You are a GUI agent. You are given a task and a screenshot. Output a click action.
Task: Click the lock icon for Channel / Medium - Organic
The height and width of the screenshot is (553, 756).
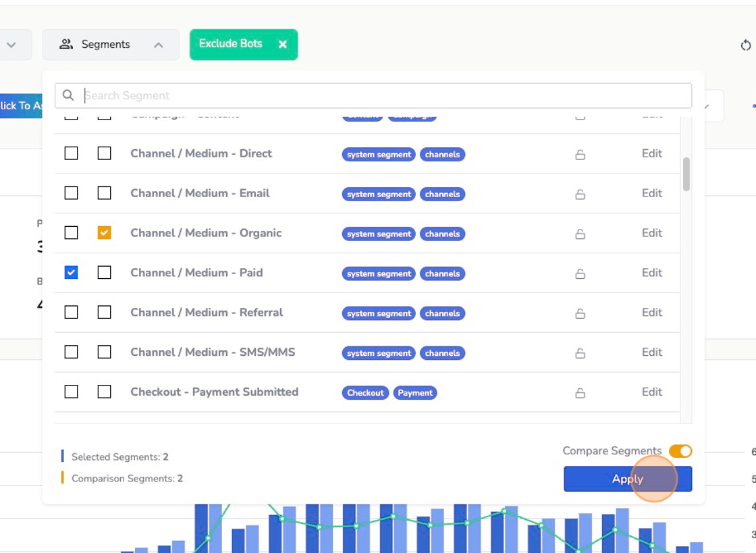click(580, 234)
